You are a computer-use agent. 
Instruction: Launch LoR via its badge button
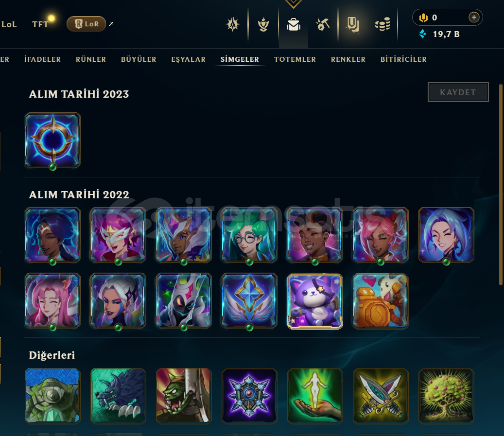[86, 24]
